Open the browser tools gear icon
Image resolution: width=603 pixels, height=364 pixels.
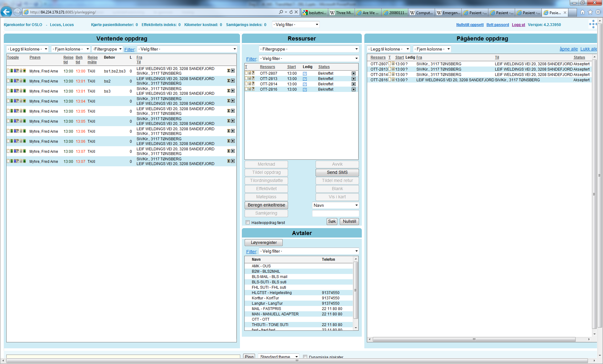[598, 12]
